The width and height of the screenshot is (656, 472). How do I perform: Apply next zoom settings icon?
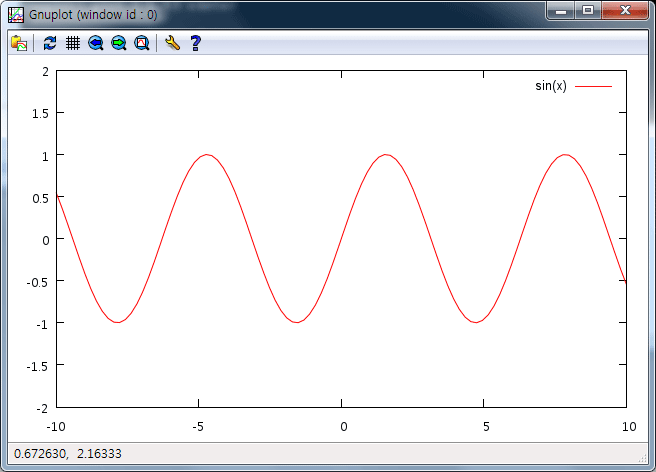pyautogui.click(x=119, y=43)
